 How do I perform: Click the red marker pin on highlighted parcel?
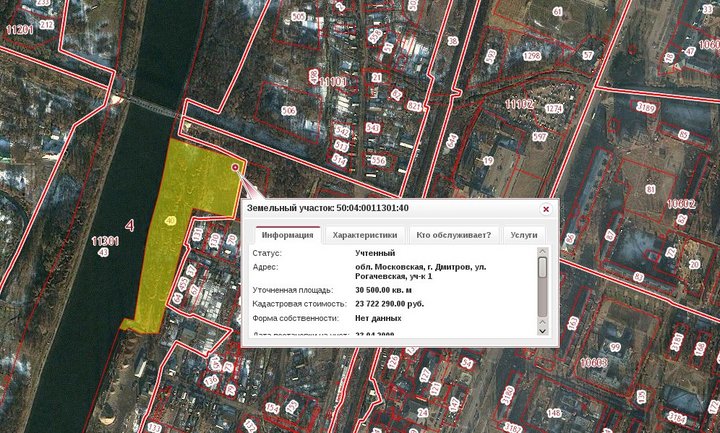(235, 168)
